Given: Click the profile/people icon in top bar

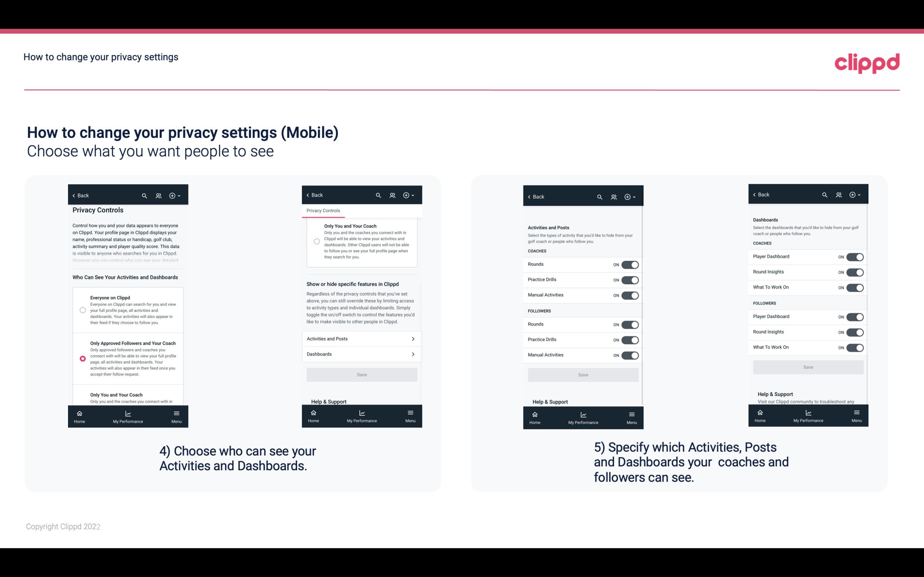Looking at the screenshot, I should [158, 196].
